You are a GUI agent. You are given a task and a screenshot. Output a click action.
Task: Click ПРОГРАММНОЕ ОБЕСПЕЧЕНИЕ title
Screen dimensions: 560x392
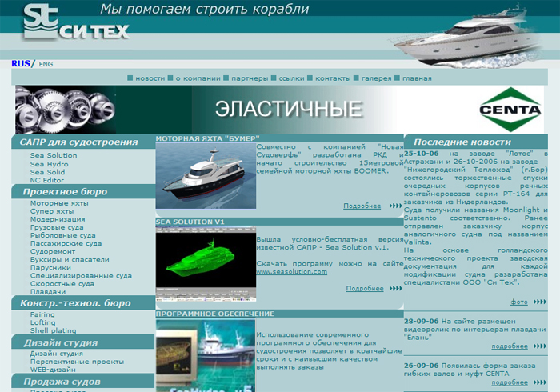click(x=215, y=314)
